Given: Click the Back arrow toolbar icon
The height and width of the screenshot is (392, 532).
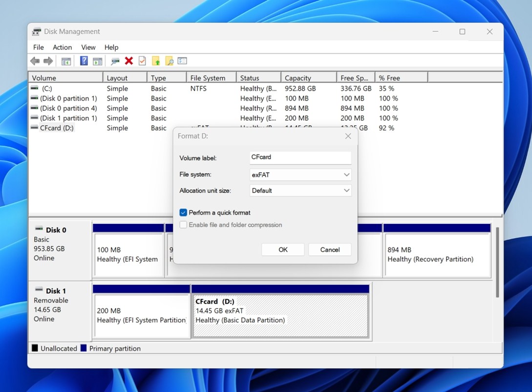Looking at the screenshot, I should (x=35, y=61).
